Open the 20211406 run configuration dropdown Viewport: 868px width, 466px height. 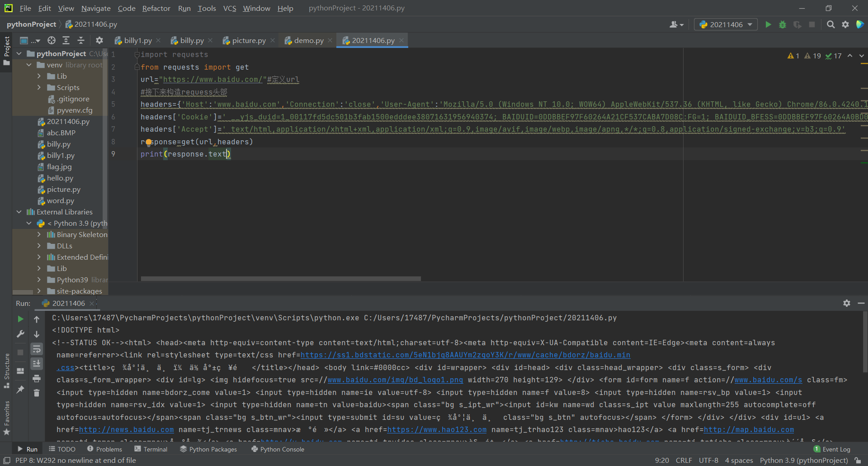click(726, 24)
